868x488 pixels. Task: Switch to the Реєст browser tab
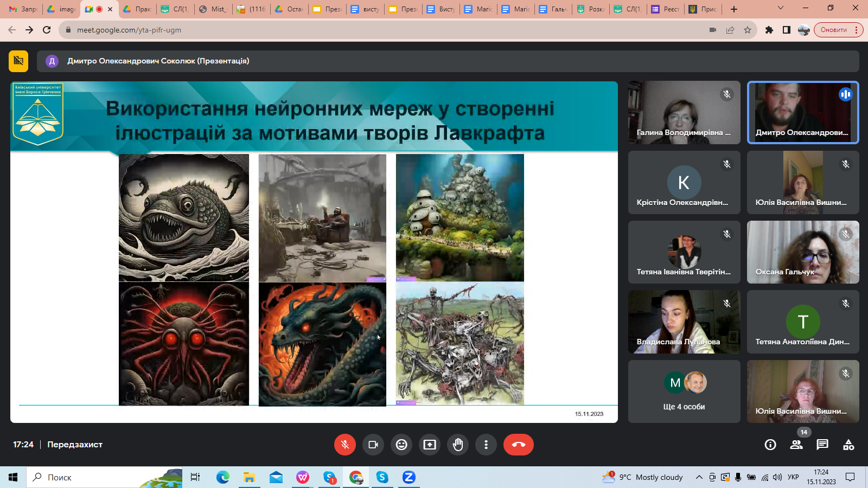665,9
